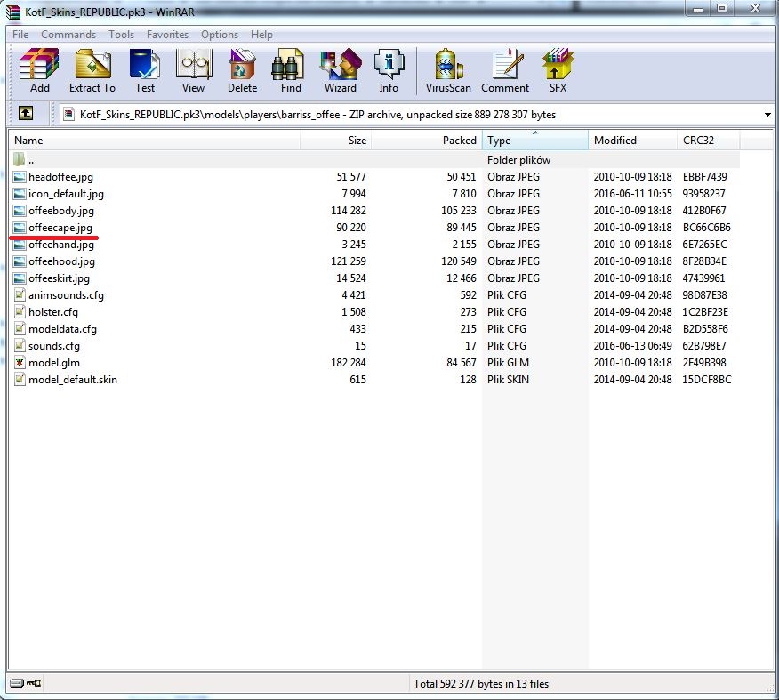This screenshot has width=779, height=700.
Task: Click the WinRAR title bar icon
Action: 13,12
